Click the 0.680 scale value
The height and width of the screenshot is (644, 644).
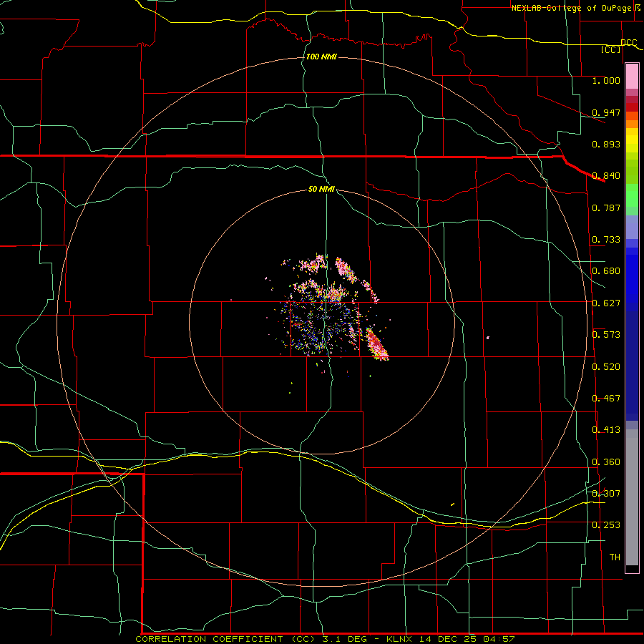point(606,271)
